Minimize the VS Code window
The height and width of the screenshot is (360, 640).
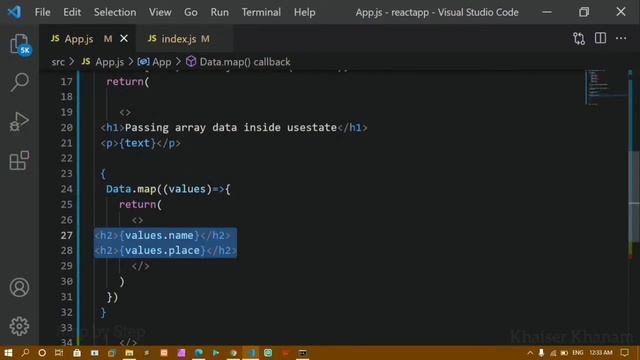coord(547,12)
